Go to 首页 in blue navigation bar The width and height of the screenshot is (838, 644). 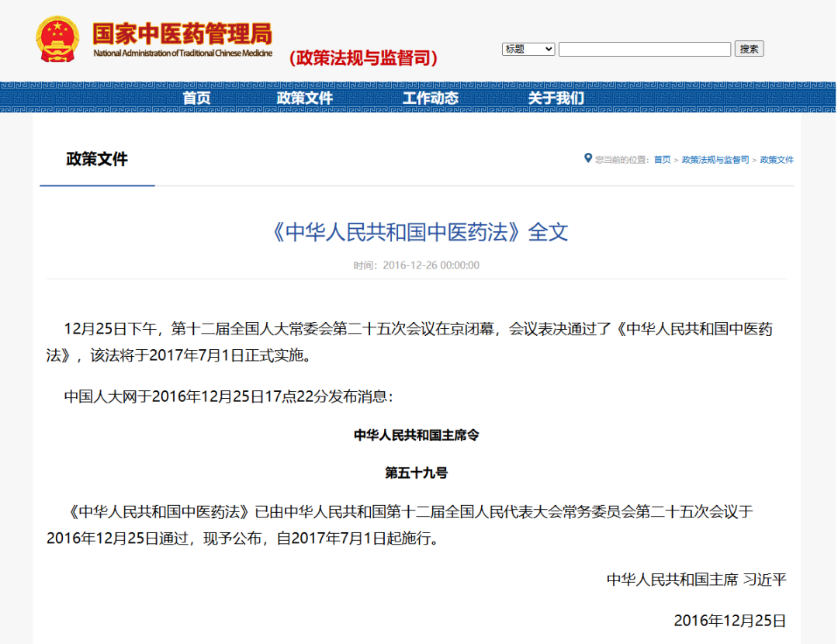[196, 98]
